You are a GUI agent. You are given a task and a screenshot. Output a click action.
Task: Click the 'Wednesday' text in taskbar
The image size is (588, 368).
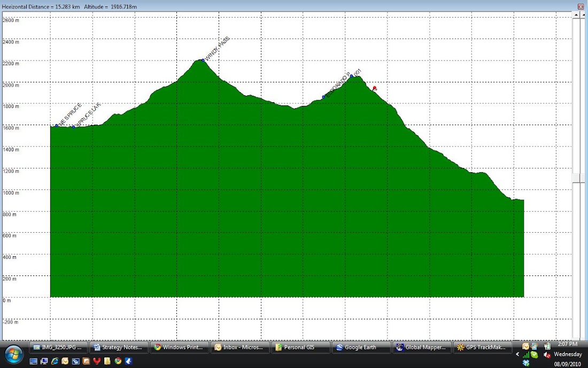coord(568,355)
